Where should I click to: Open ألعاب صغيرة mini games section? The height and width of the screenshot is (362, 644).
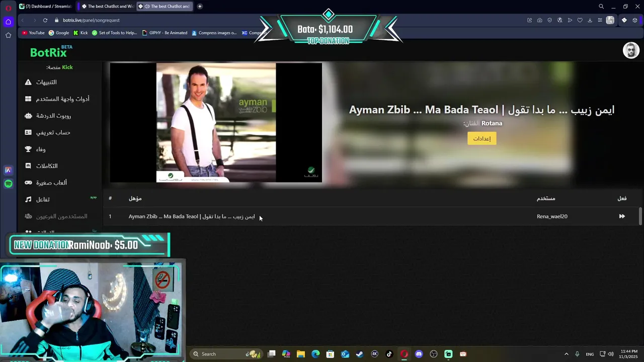pyautogui.click(x=51, y=183)
